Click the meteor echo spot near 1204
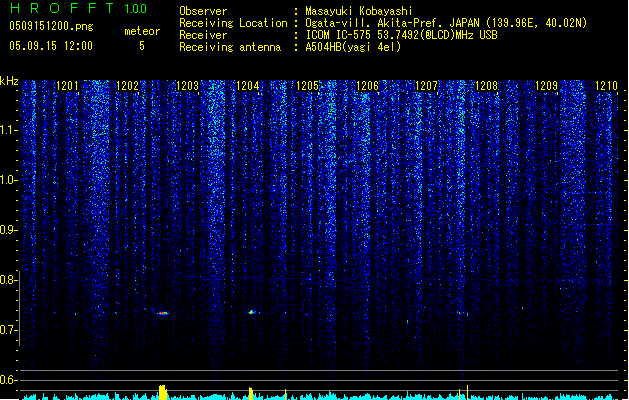The image size is (629, 400). pyautogui.click(x=252, y=312)
